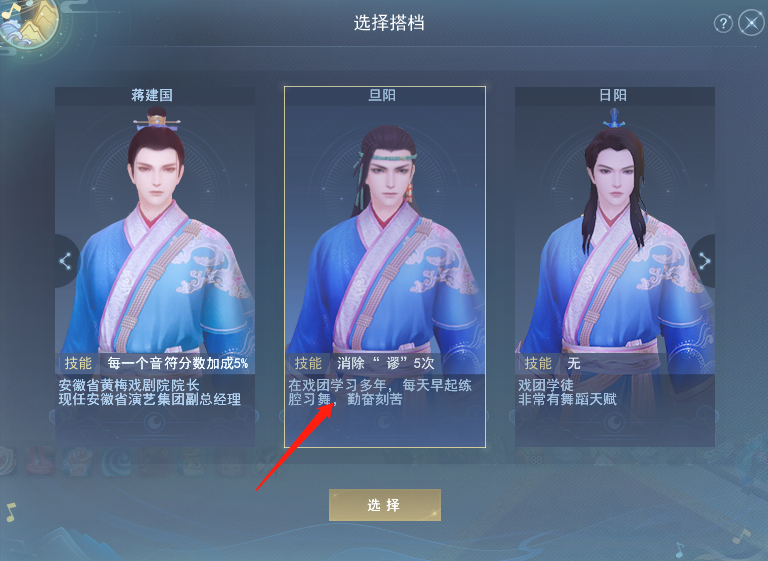Select the 蒋建国 partner card
768x561 pixels.
click(x=155, y=267)
